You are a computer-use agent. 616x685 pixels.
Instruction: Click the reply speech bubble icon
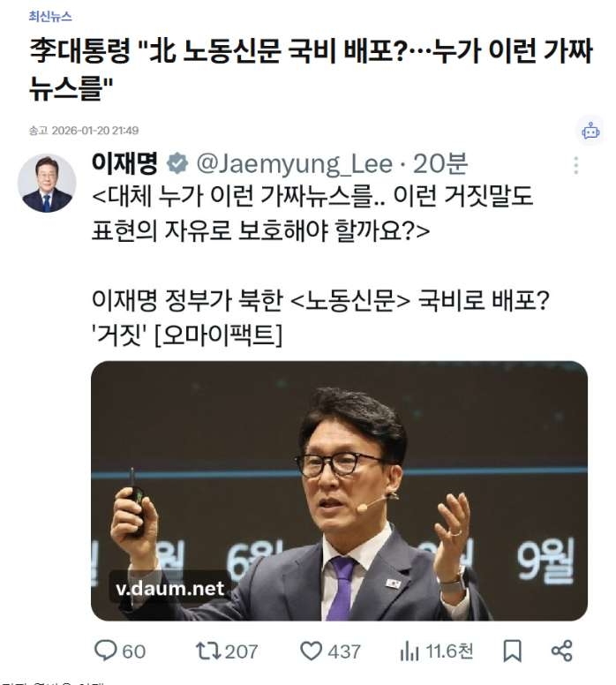click(105, 651)
